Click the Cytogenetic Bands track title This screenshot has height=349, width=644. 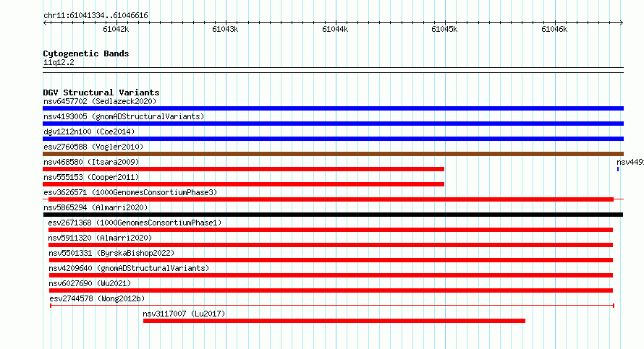86,53
